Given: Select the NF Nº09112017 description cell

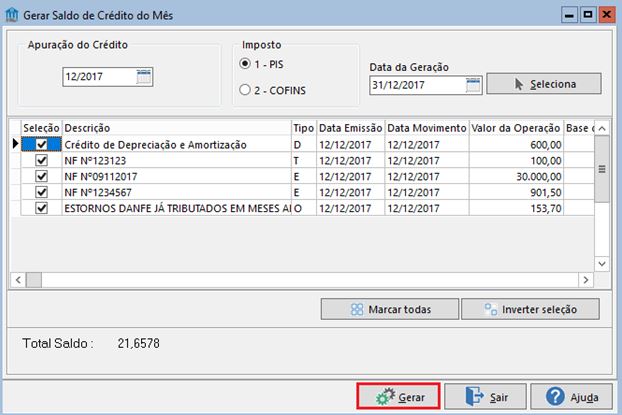Looking at the screenshot, I should [177, 177].
